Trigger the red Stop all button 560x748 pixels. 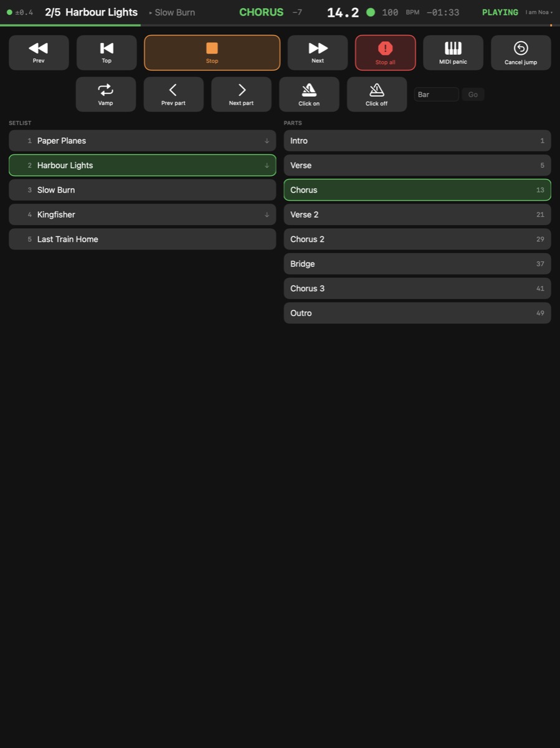coord(386,52)
